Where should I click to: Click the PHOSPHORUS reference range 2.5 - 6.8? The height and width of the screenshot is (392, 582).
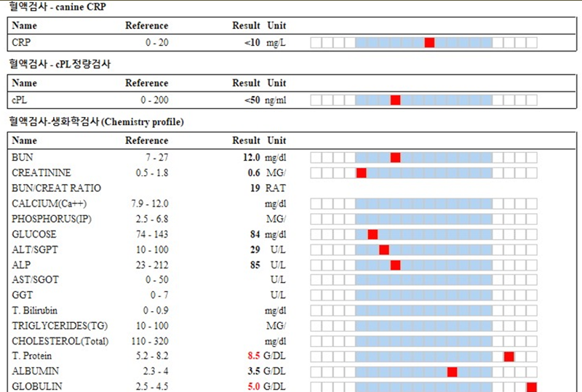click(152, 219)
